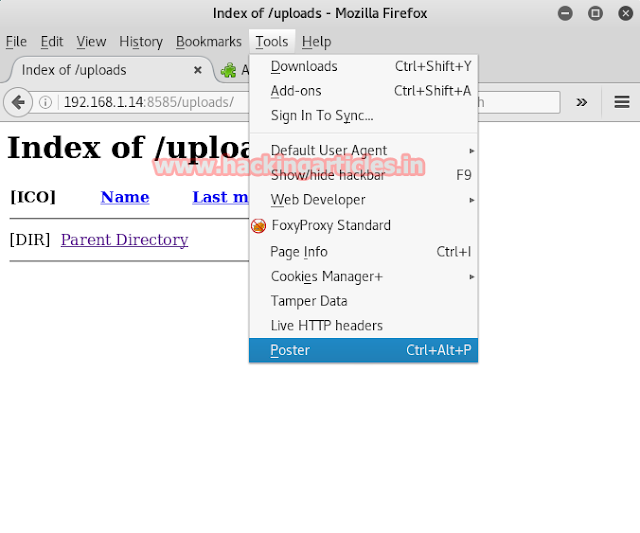Select Poster from Tools menu
This screenshot has width=640, height=533.
[363, 350]
